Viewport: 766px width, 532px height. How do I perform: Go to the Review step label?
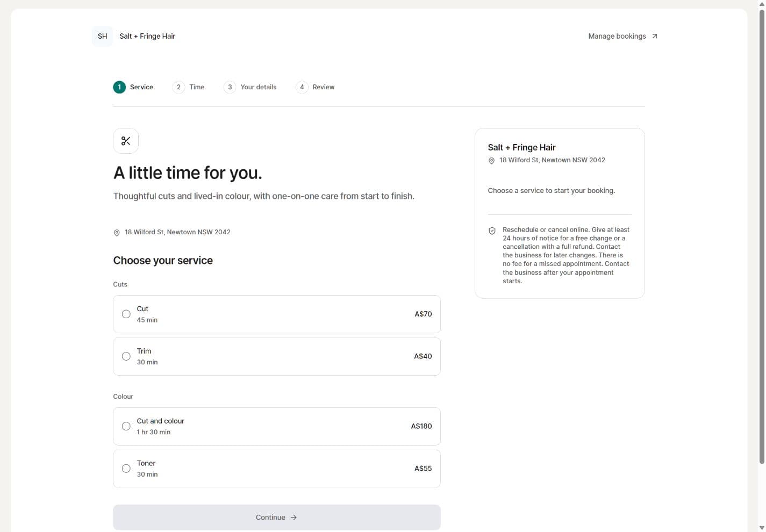coord(324,87)
